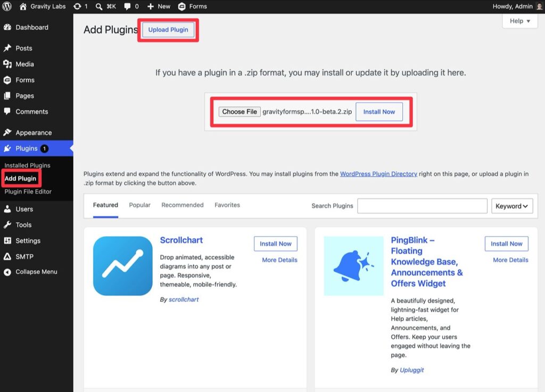Click the Tools wrench icon
545x392 pixels.
(7, 224)
